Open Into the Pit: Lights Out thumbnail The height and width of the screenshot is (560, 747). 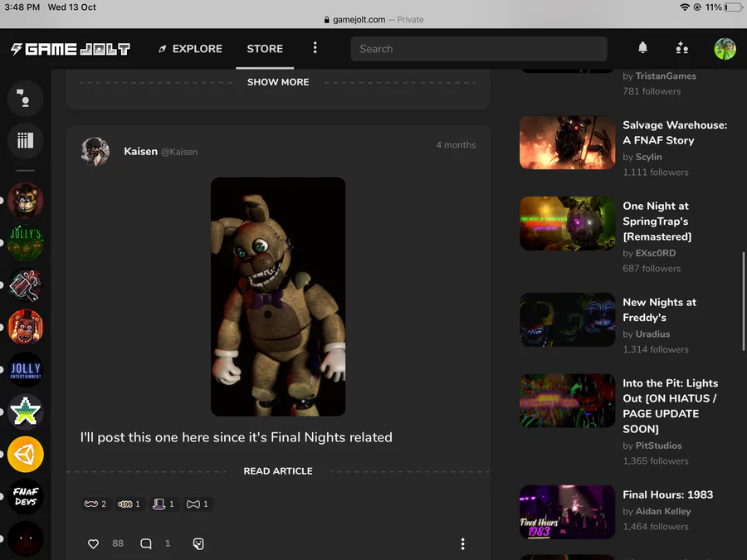568,401
